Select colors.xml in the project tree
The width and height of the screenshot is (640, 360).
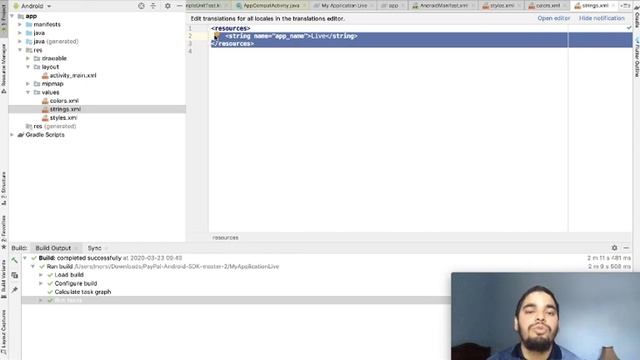click(64, 101)
